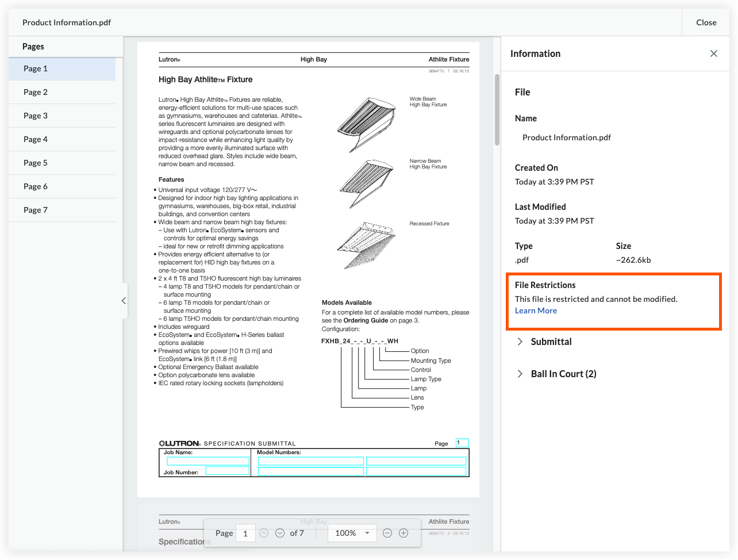
Task: Click the 'Models Available' heading in document
Action: [x=347, y=302]
